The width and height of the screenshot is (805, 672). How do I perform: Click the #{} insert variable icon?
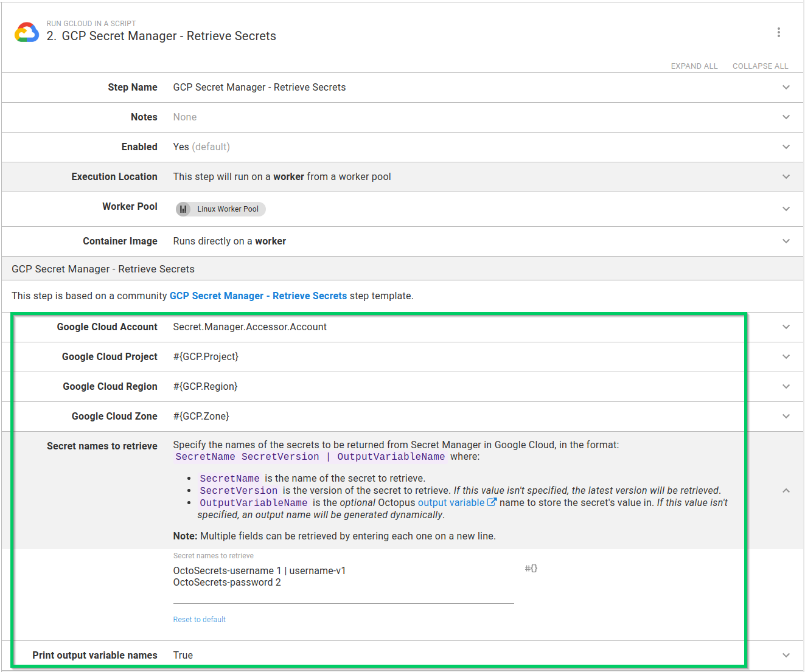point(531,568)
